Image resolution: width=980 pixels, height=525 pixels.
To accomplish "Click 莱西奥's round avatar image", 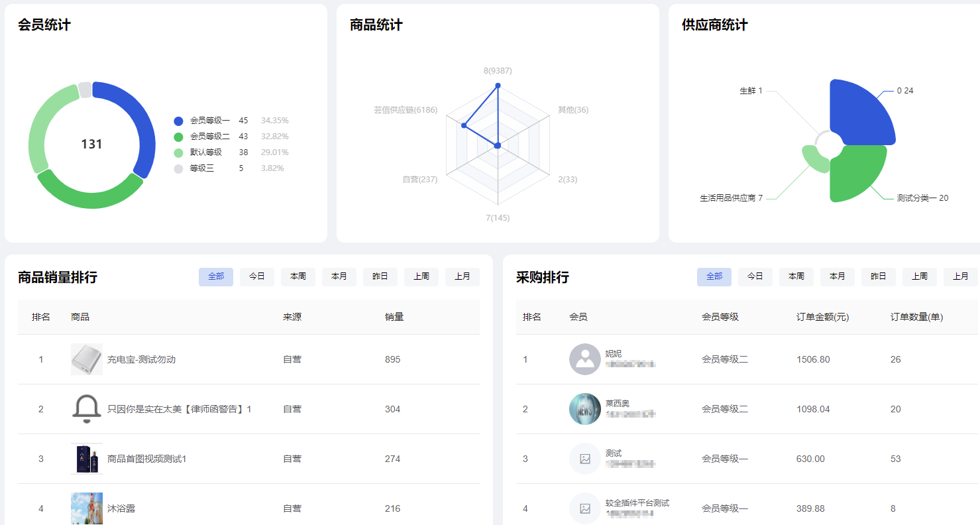I will pyautogui.click(x=585, y=409).
